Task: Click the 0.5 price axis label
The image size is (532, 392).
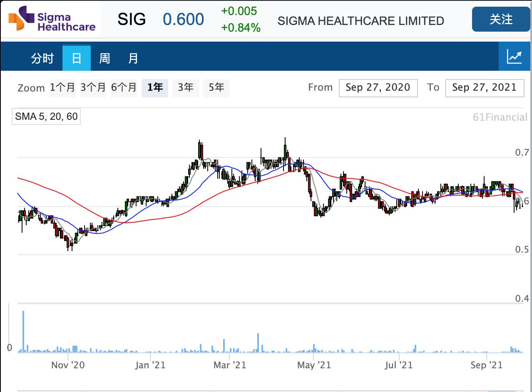Action: (x=522, y=249)
